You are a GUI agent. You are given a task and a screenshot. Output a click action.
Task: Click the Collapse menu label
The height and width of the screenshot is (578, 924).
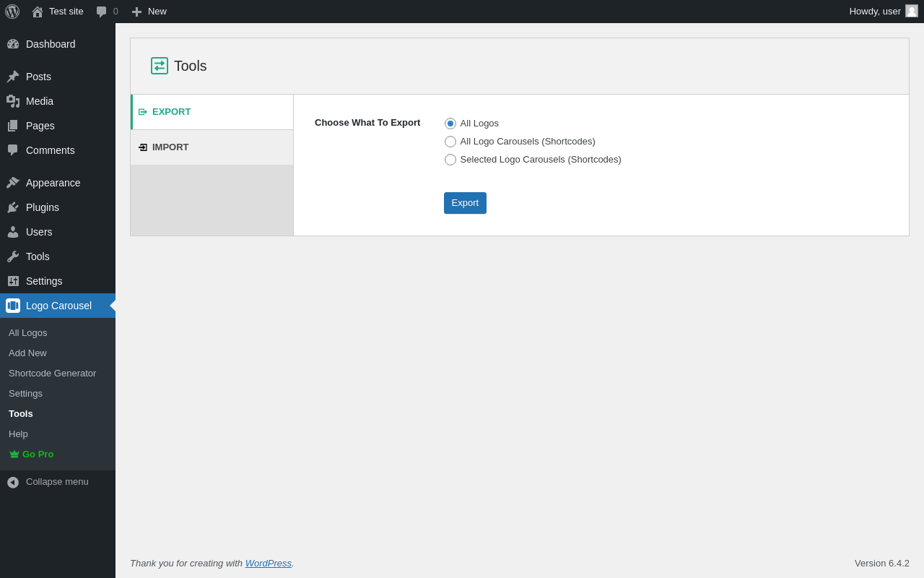point(57,482)
